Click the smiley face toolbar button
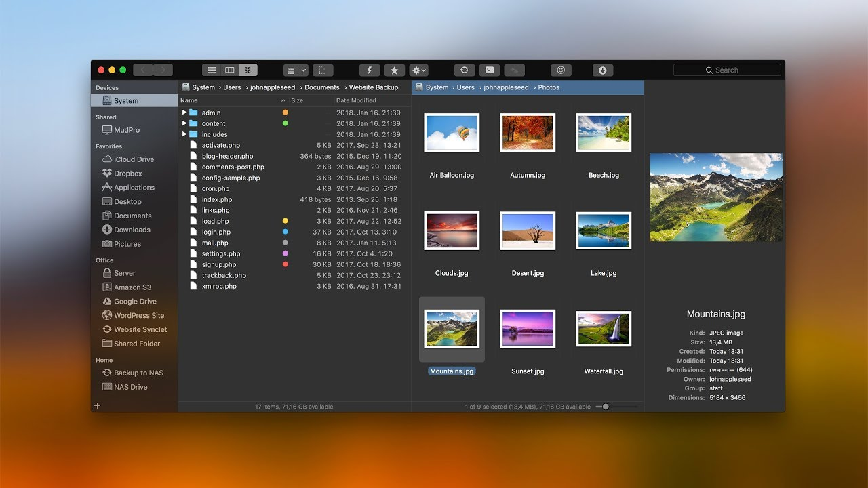Viewport: 868px width, 488px height. (x=561, y=70)
